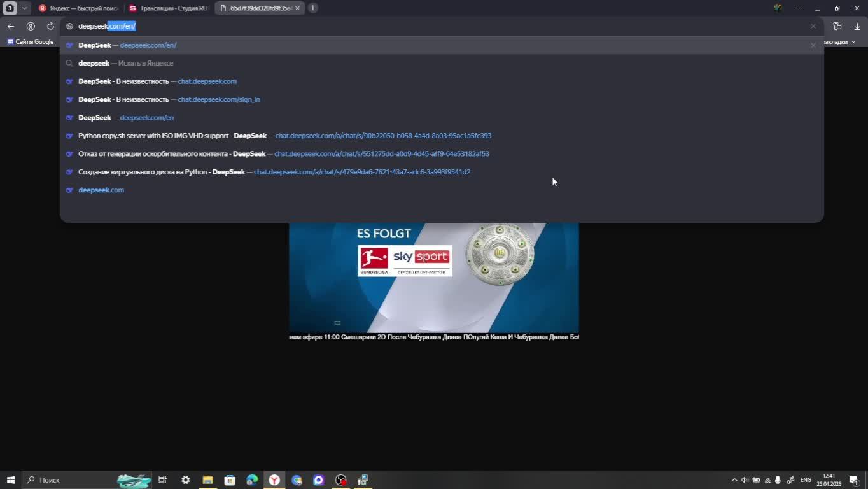The image size is (868, 489).
Task: Switch to the Трансляции - Студия tab
Action: coord(169,8)
